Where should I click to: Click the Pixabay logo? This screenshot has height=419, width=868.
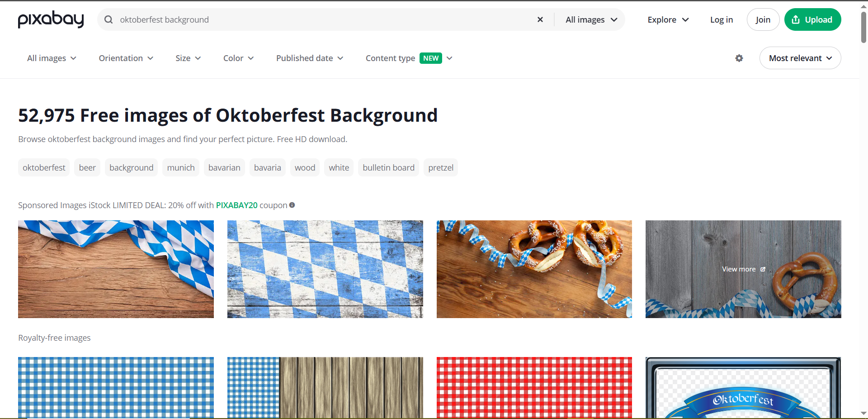click(x=51, y=19)
